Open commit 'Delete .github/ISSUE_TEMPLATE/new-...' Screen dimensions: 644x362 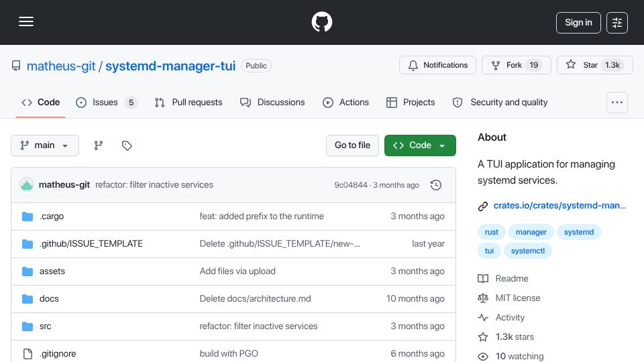280,244
